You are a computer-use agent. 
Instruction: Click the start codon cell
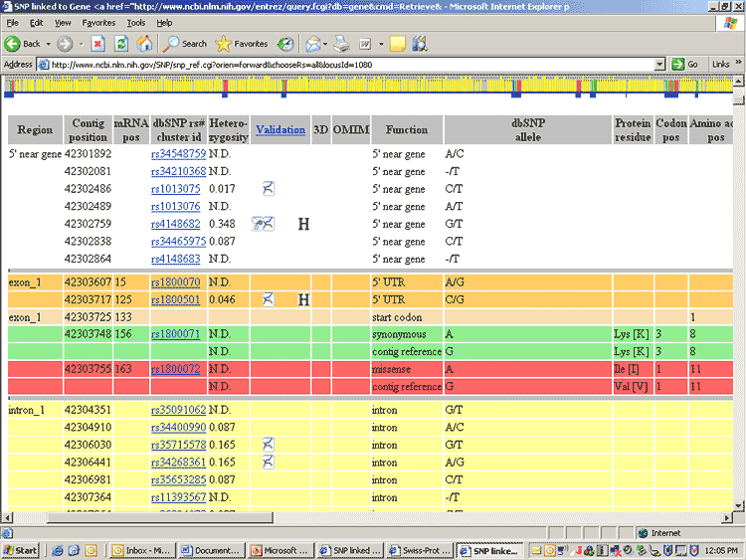click(406, 317)
